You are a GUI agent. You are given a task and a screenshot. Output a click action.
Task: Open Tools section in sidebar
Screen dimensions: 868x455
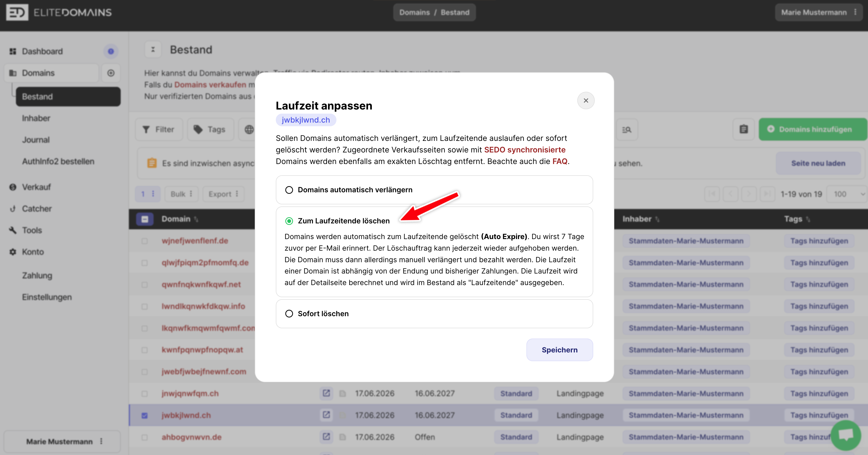(x=32, y=230)
